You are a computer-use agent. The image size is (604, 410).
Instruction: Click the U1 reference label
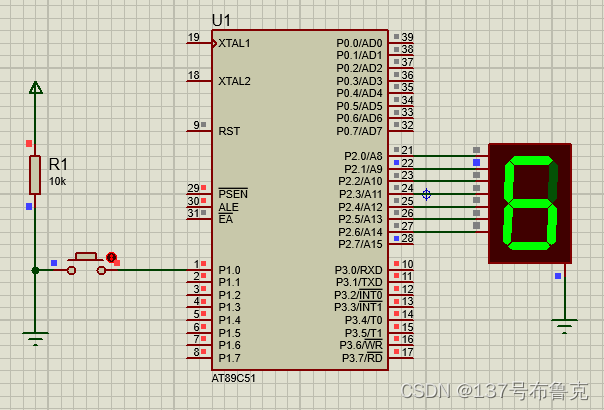(x=221, y=20)
